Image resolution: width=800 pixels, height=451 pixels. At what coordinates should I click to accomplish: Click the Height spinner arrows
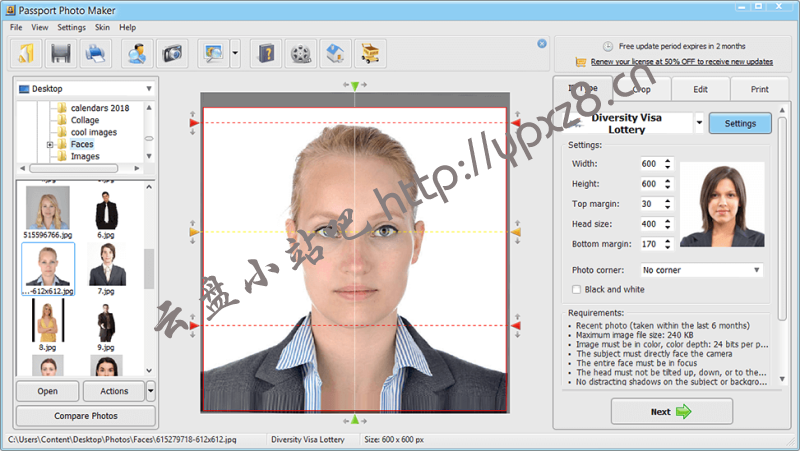668,184
